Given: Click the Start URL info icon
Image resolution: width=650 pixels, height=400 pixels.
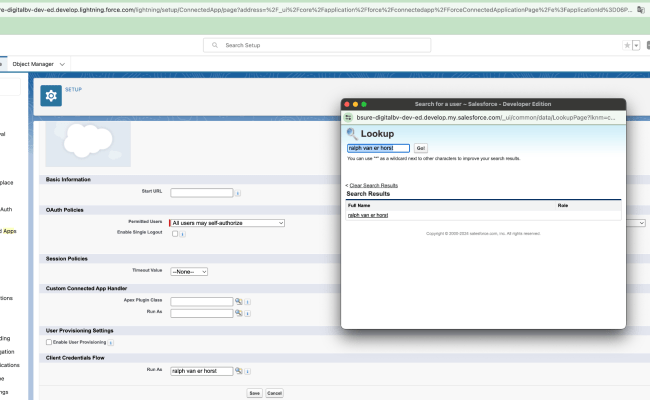Looking at the screenshot, I should [238, 193].
